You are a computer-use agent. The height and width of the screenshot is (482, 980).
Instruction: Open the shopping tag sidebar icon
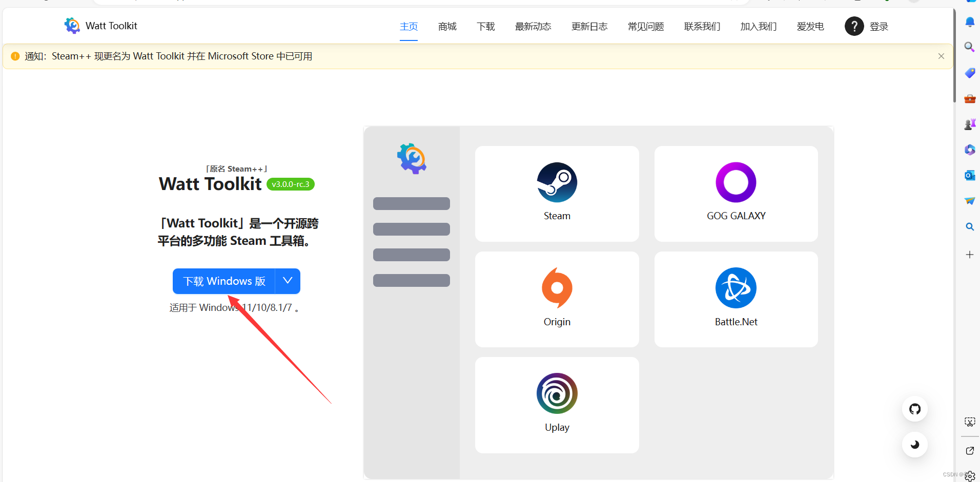(x=970, y=73)
